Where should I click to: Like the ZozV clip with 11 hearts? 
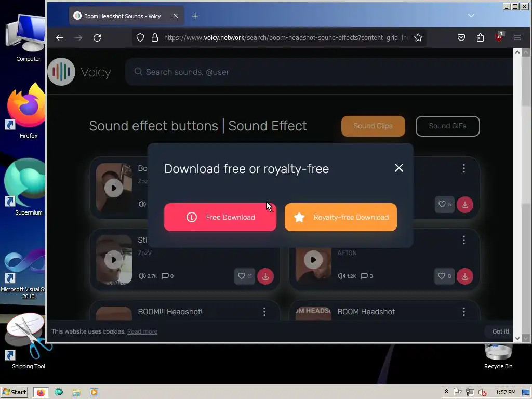(x=245, y=276)
